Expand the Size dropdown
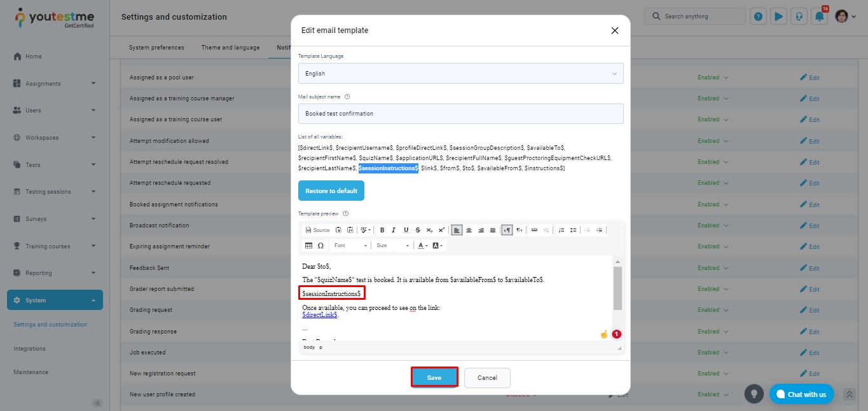This screenshot has width=868, height=411. point(393,245)
